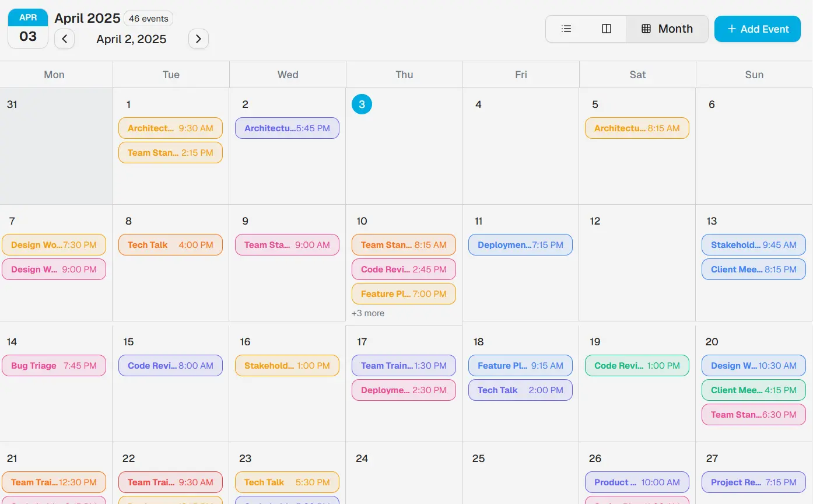The height and width of the screenshot is (504, 813).
Task: Click the Month grid view icon
Action: click(x=667, y=28)
